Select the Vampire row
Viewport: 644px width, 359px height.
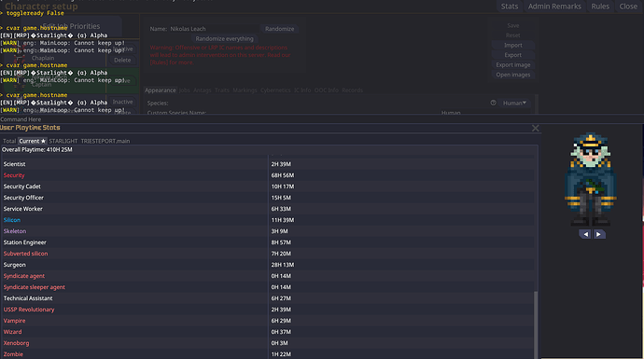(x=268, y=321)
